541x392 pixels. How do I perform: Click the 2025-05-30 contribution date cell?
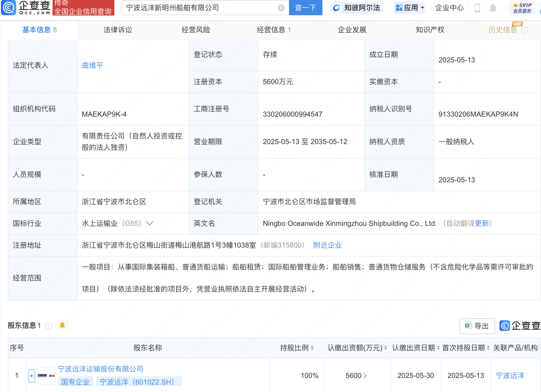(416, 376)
